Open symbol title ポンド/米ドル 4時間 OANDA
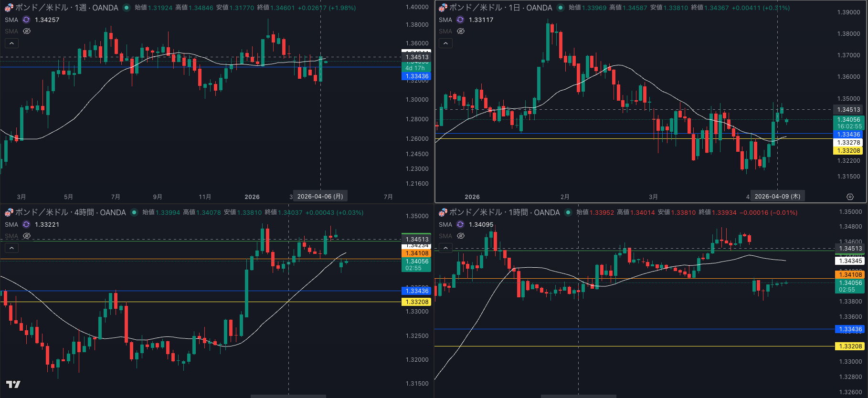This screenshot has width=868, height=398. pyautogui.click(x=70, y=212)
